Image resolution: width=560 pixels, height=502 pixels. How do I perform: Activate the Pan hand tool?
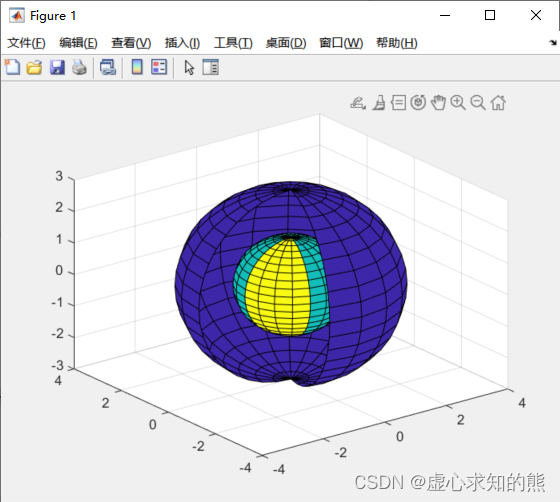click(438, 102)
